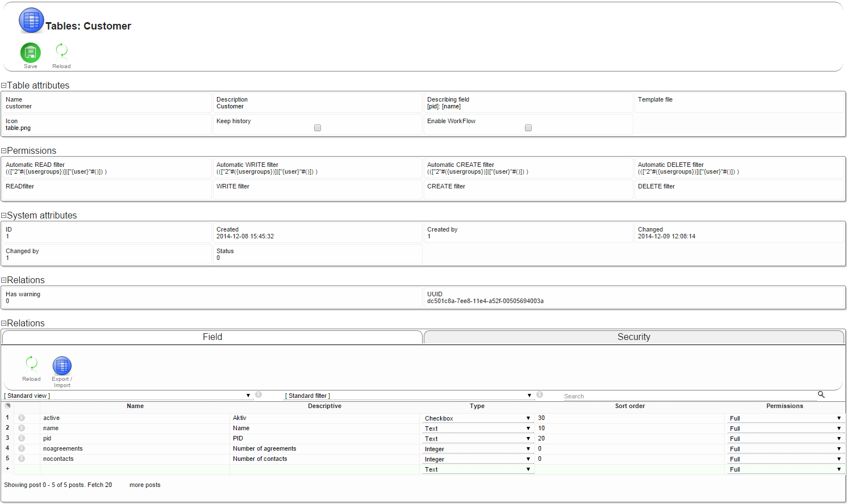Enable the Keep history checkbox

point(318,128)
